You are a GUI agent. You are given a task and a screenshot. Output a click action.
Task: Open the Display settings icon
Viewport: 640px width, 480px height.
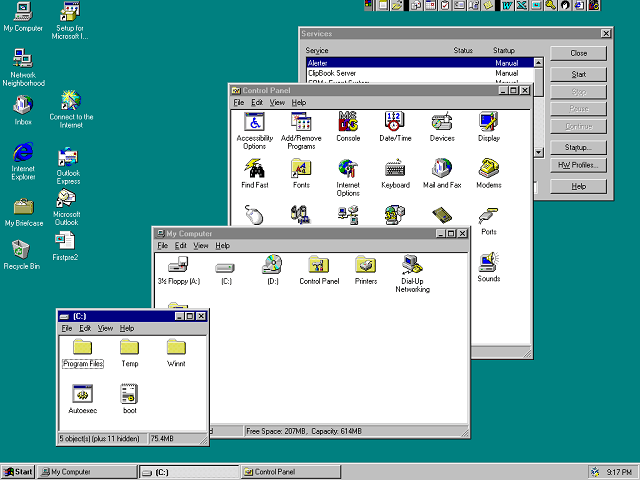click(x=489, y=127)
